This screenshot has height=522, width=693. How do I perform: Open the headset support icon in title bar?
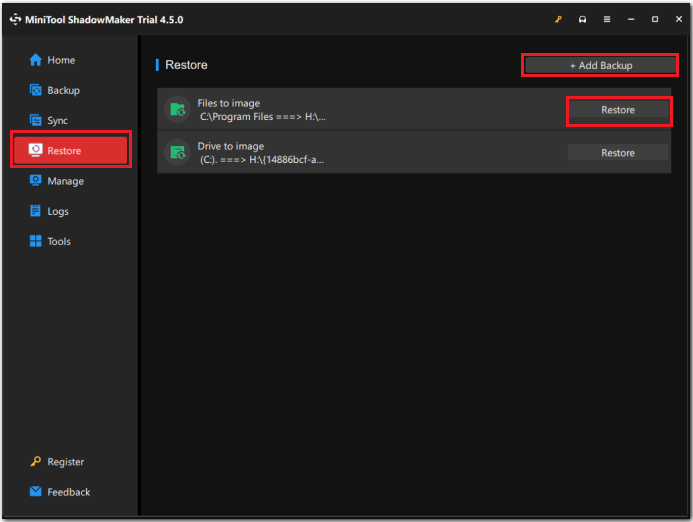tap(583, 19)
